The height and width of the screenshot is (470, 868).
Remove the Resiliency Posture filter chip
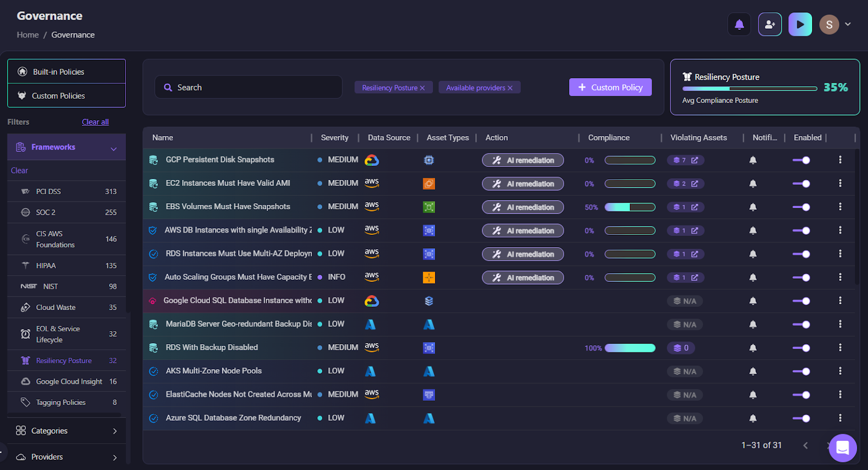pyautogui.click(x=422, y=88)
